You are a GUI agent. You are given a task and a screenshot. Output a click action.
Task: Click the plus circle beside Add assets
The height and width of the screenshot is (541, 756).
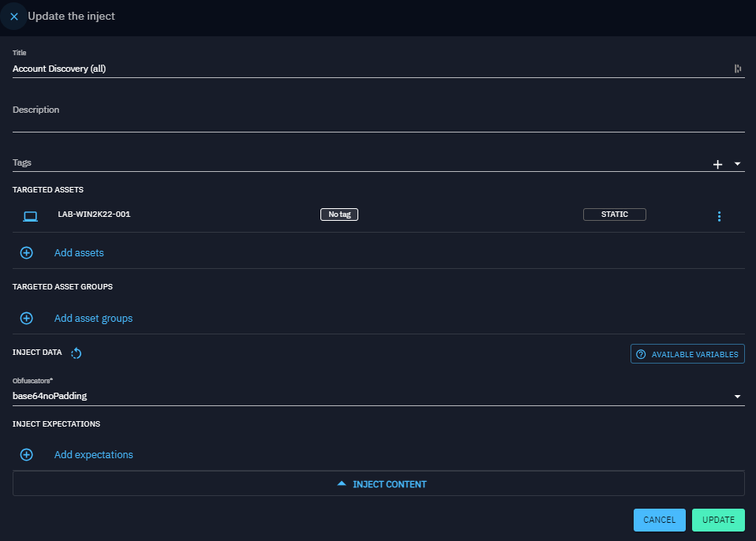[26, 253]
